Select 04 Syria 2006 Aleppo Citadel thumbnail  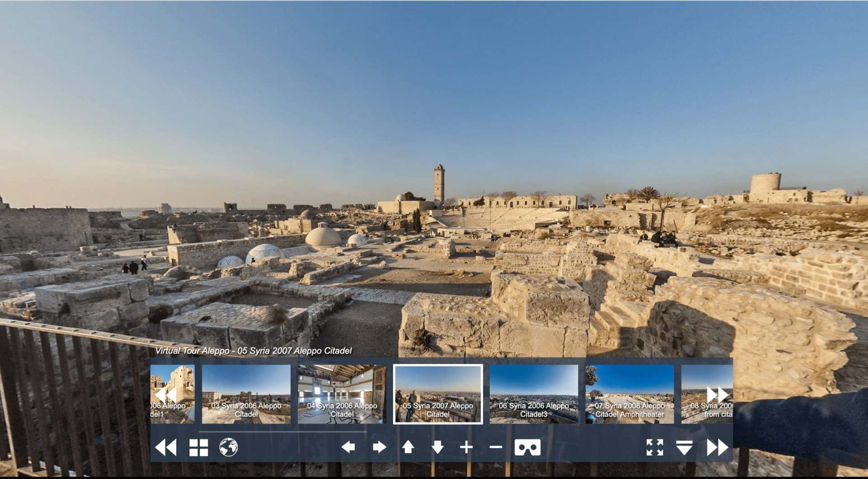[x=342, y=394]
